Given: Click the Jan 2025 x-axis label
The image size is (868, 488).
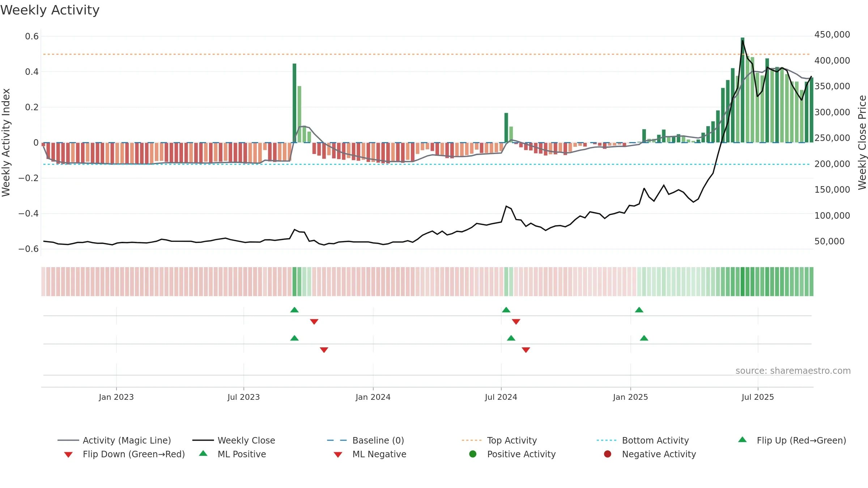Looking at the screenshot, I should (x=630, y=397).
